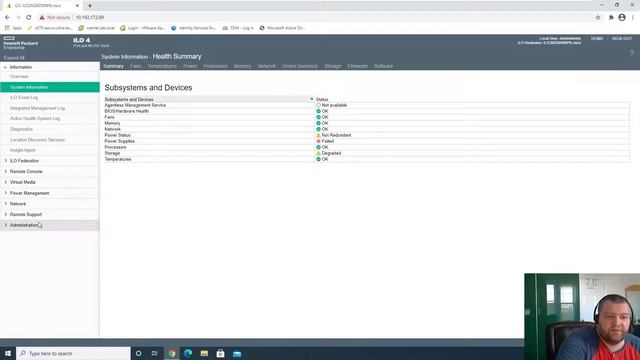Open the Apps bookmark shortcut
The height and width of the screenshot is (360, 640).
pos(13,28)
